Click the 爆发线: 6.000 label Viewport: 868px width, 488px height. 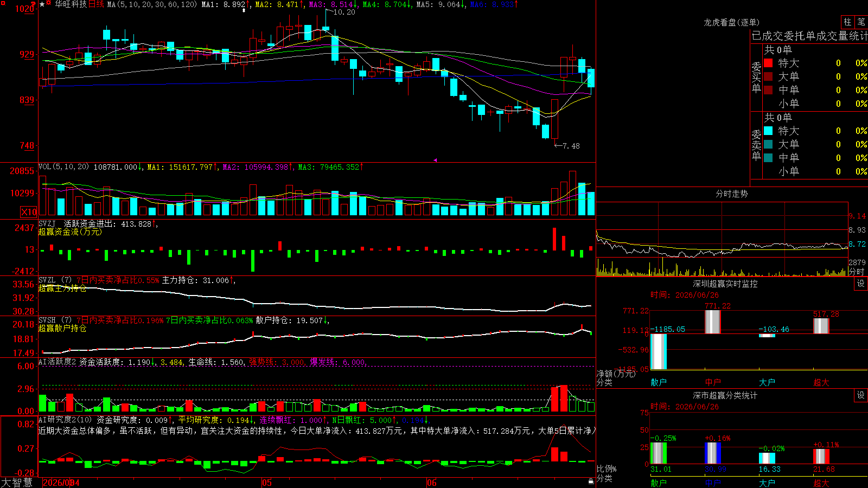click(338, 362)
